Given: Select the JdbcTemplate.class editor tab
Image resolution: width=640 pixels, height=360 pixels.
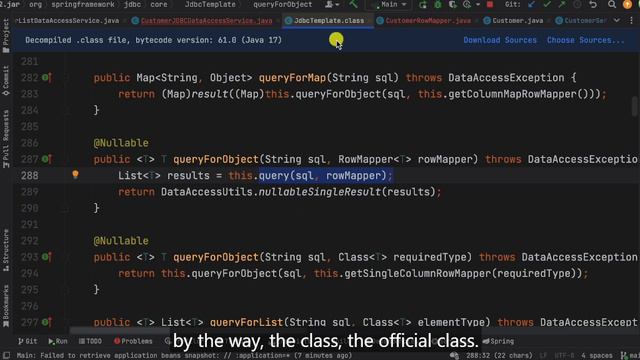Looking at the screenshot, I should pyautogui.click(x=329, y=20).
